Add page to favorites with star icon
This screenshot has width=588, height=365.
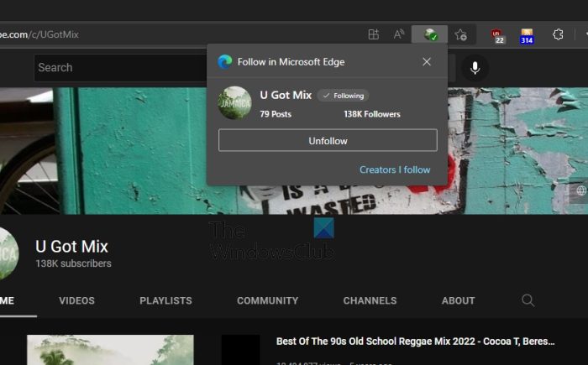[461, 35]
